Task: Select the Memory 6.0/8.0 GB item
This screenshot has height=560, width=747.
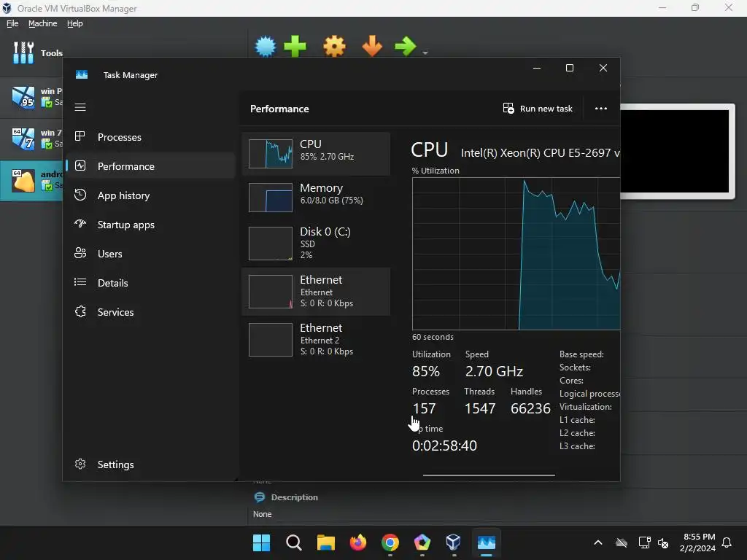Action: [x=316, y=197]
